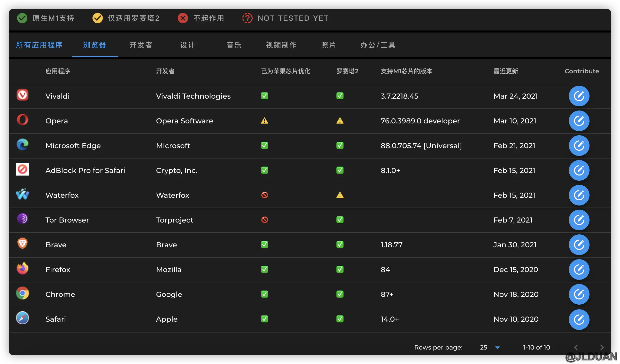Sort by the 开发者 column header
This screenshot has width=620, height=364.
click(x=165, y=71)
